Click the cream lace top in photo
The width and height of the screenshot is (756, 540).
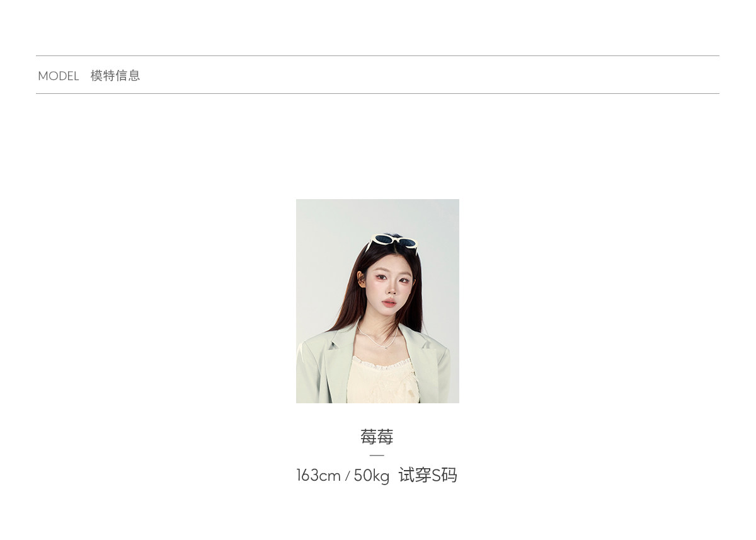(x=383, y=381)
